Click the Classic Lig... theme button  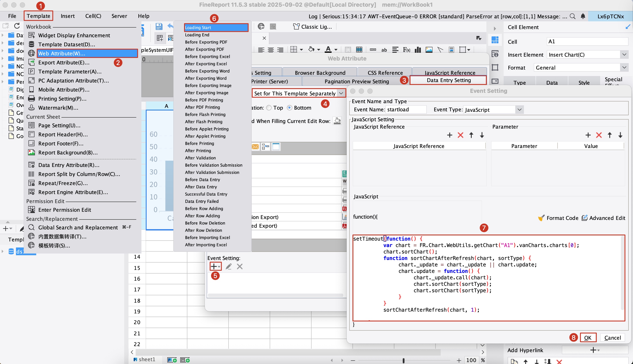pos(312,26)
